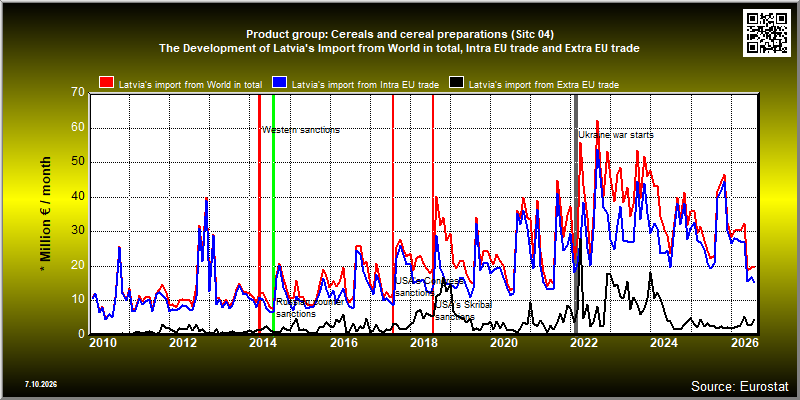Click x-axis label 2010
This screenshot has width=800, height=400.
[x=103, y=342]
